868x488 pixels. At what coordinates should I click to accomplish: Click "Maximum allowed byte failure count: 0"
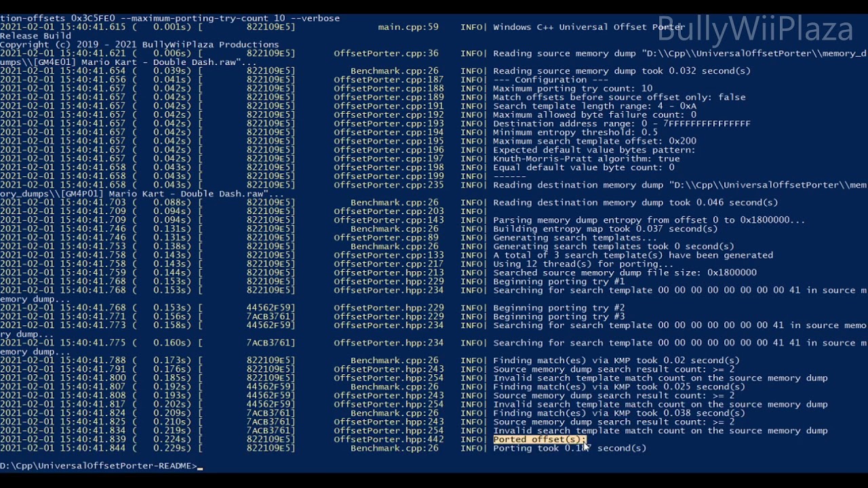pos(595,115)
